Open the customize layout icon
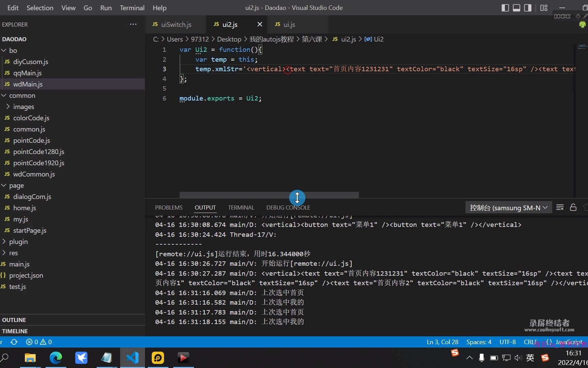Screen dimensions: 588x368 [544, 8]
